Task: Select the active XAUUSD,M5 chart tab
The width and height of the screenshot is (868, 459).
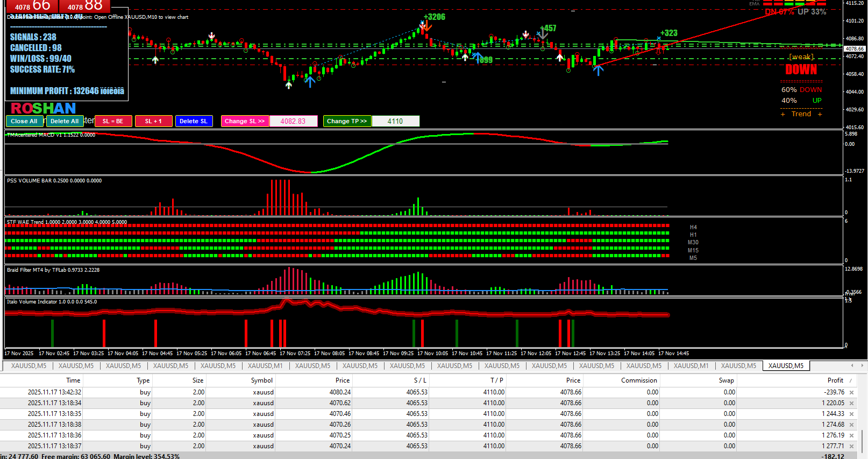Action: 786,366
